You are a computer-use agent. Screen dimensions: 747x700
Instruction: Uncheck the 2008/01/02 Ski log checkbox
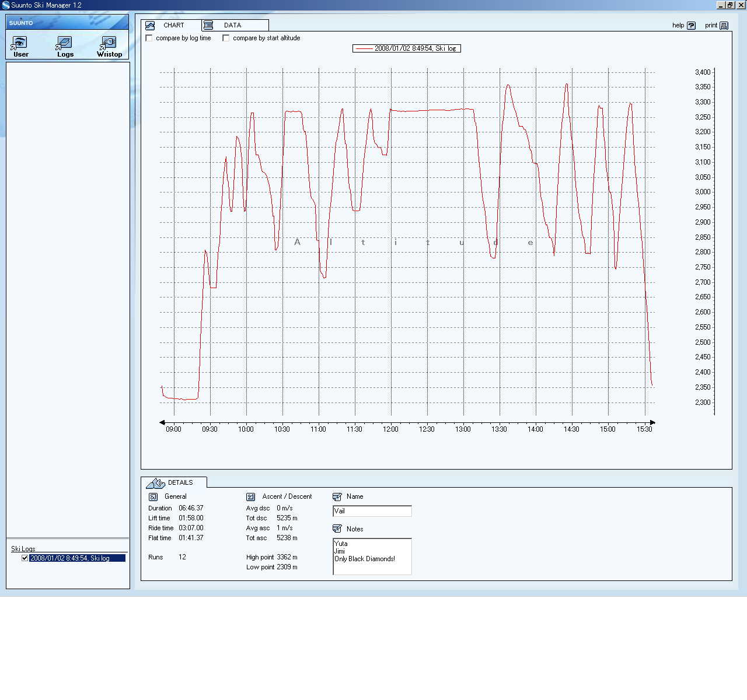25,558
